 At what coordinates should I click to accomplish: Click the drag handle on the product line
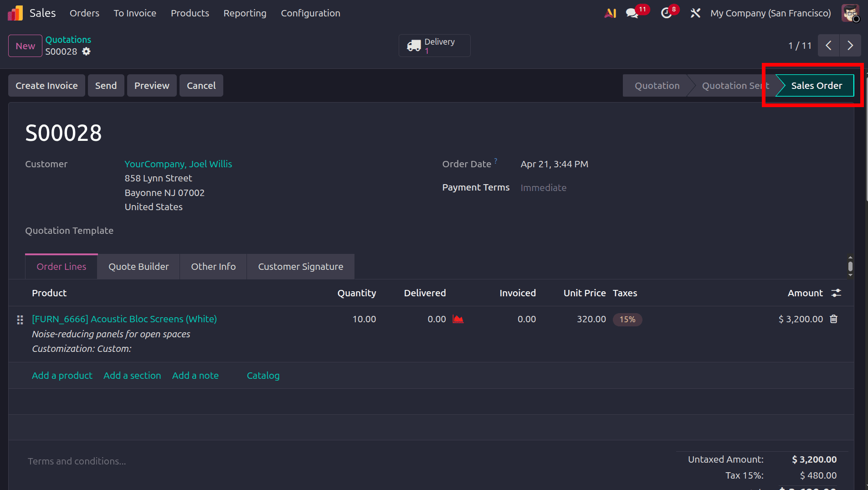(20, 320)
